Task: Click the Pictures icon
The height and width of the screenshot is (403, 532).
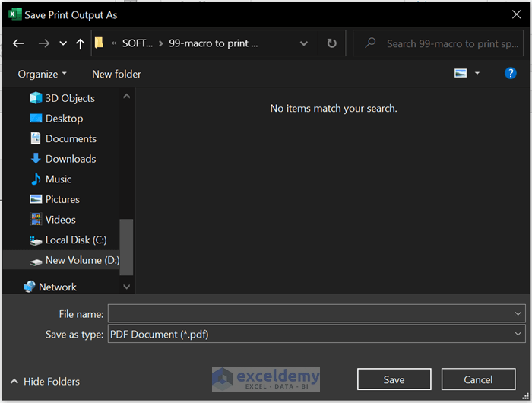Action: [x=36, y=199]
